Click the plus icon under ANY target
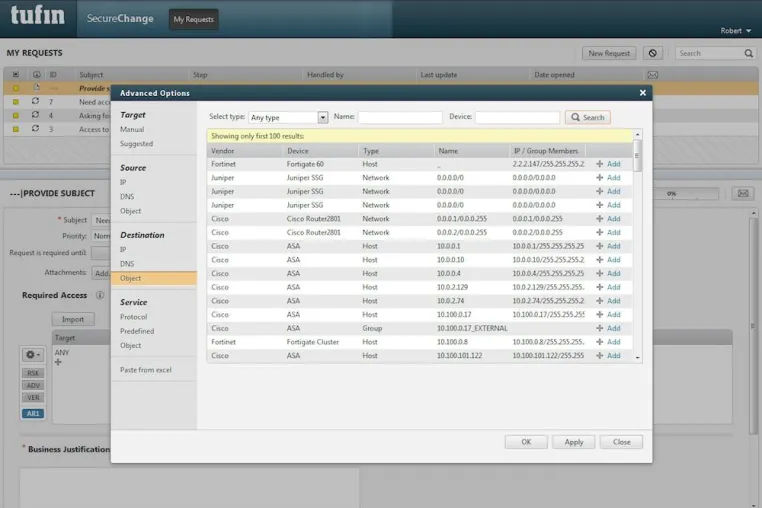This screenshot has width=762, height=508. point(58,362)
